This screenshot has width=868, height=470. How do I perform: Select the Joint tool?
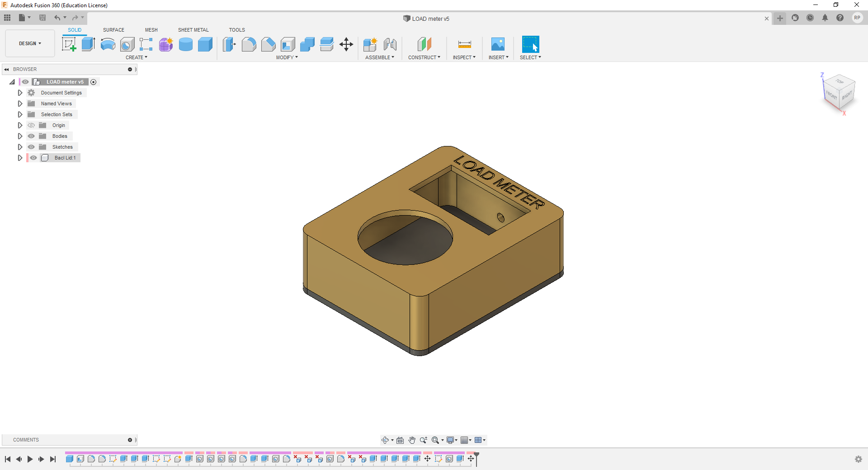pos(390,44)
